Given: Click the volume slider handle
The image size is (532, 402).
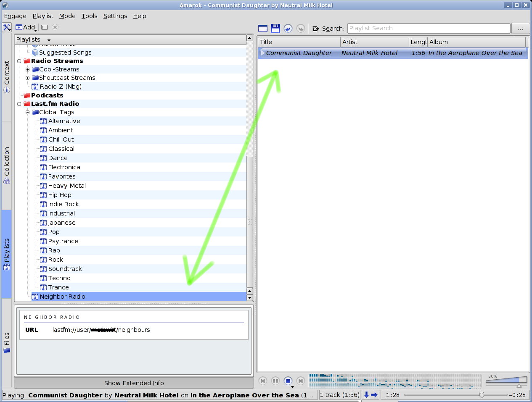Looking at the screenshot, I should [x=519, y=385].
